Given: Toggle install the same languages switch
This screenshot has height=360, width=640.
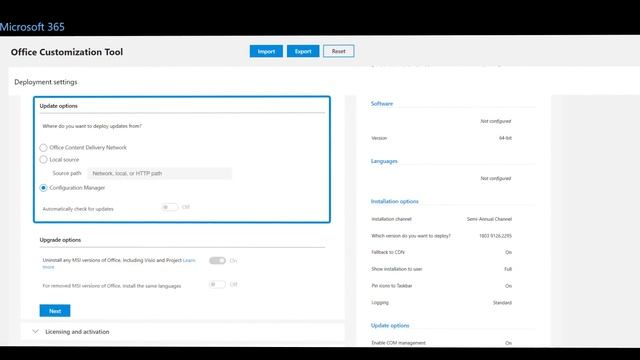Looking at the screenshot, I should pyautogui.click(x=217, y=284).
